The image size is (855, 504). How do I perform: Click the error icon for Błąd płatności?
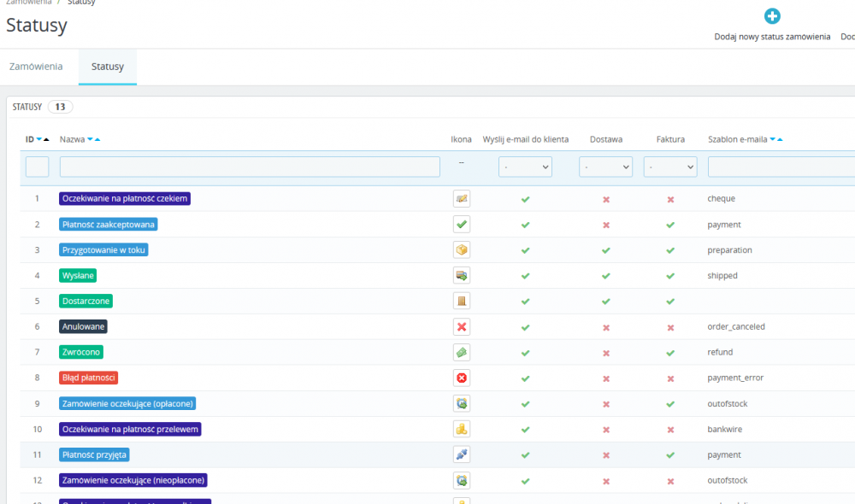462,378
